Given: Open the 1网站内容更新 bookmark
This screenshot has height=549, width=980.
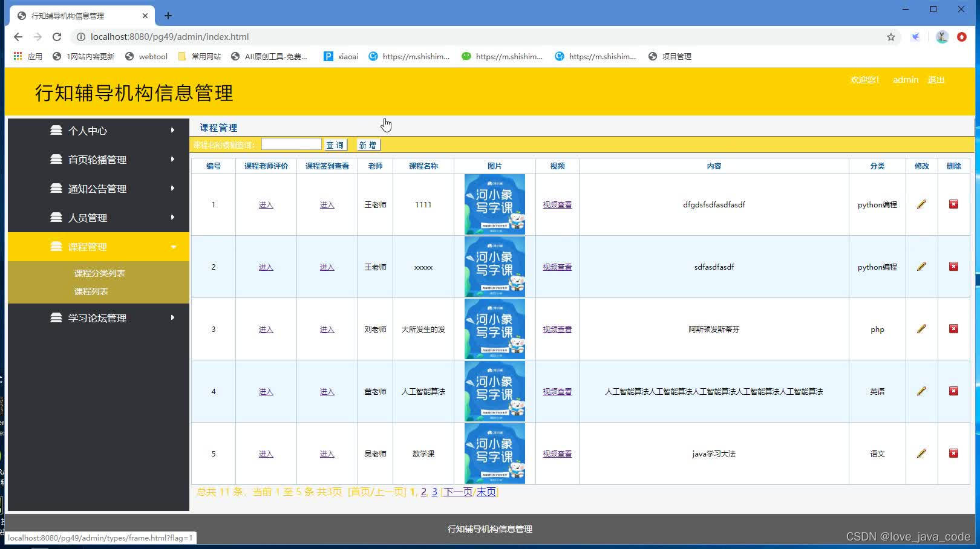Looking at the screenshot, I should 83,56.
